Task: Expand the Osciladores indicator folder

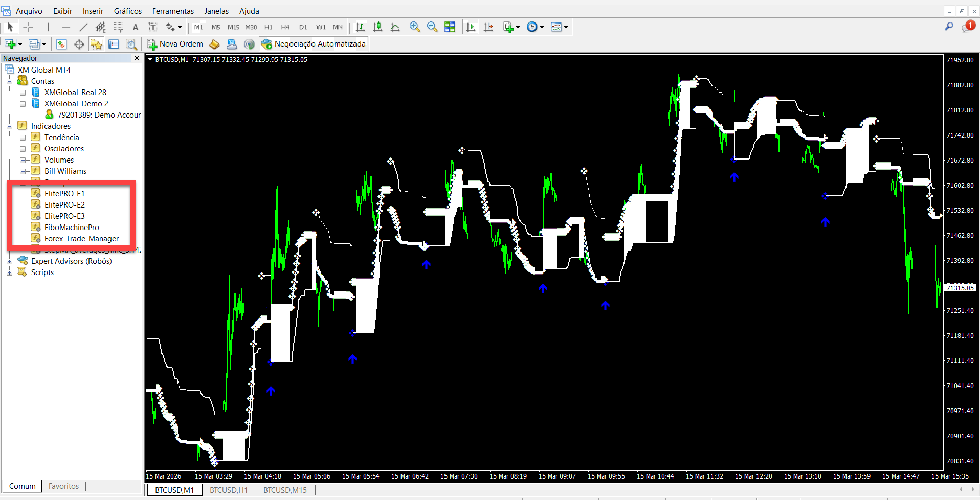Action: coord(23,149)
